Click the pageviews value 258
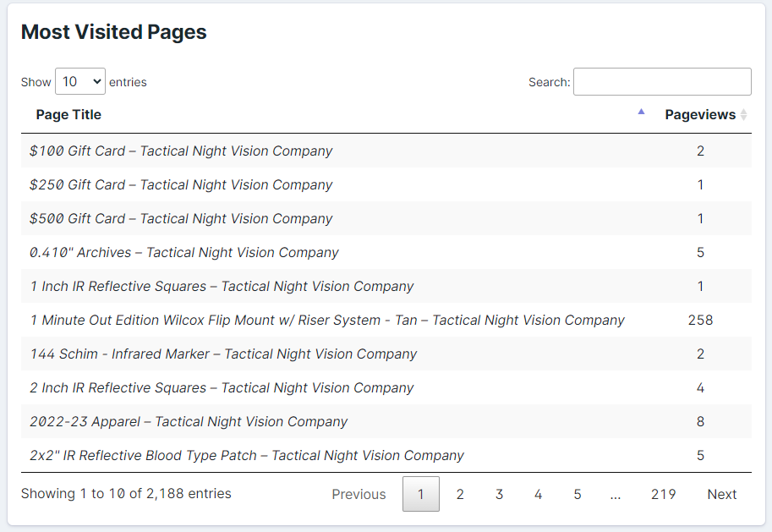The height and width of the screenshot is (532, 772). [x=700, y=321]
